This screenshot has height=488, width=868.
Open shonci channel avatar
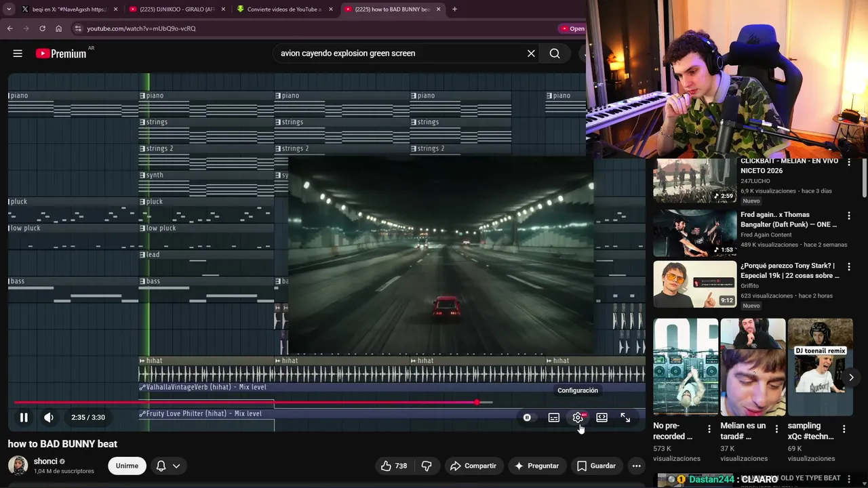pos(18,466)
